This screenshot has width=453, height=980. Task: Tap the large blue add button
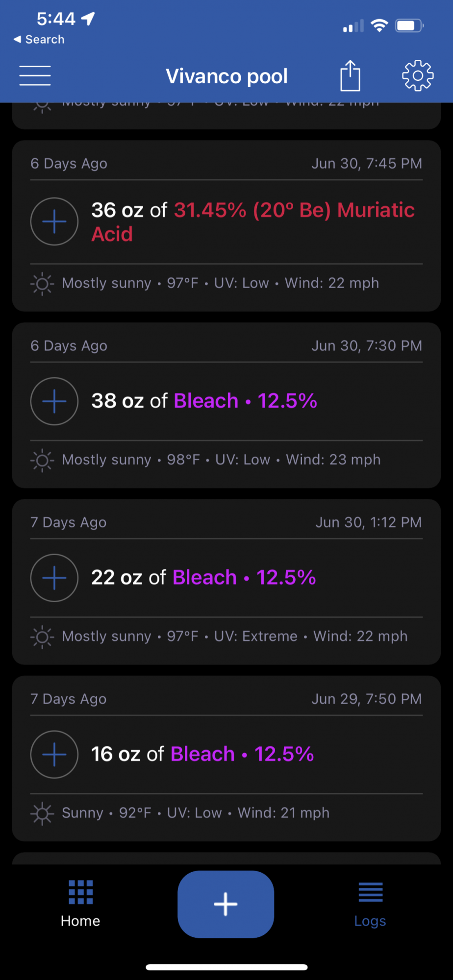pyautogui.click(x=226, y=904)
